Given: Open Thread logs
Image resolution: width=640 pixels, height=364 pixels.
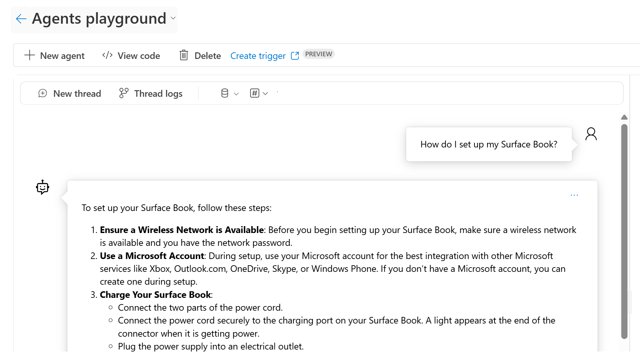Looking at the screenshot, I should click(x=158, y=93).
